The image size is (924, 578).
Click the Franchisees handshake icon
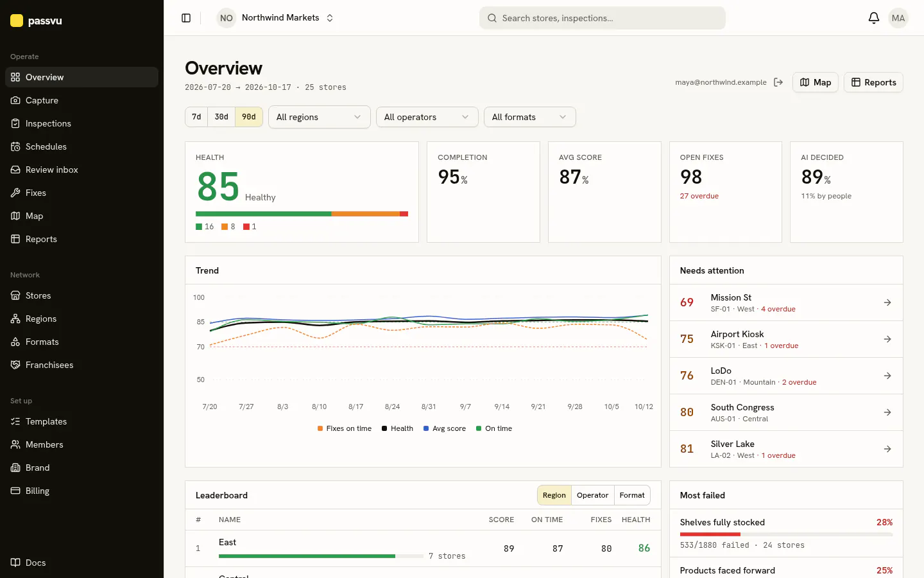(x=15, y=365)
